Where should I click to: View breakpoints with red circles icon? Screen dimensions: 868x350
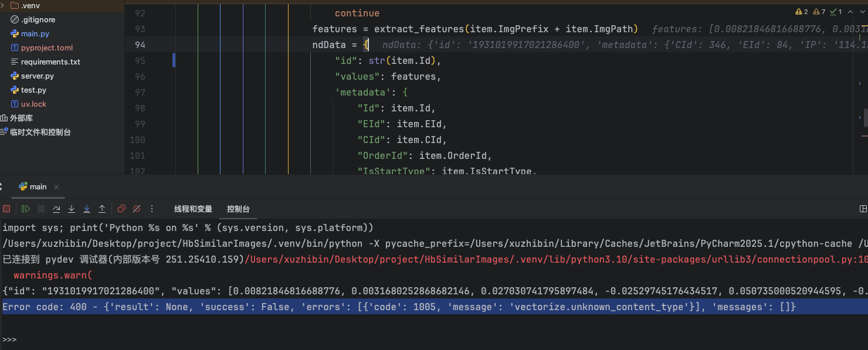pos(121,209)
